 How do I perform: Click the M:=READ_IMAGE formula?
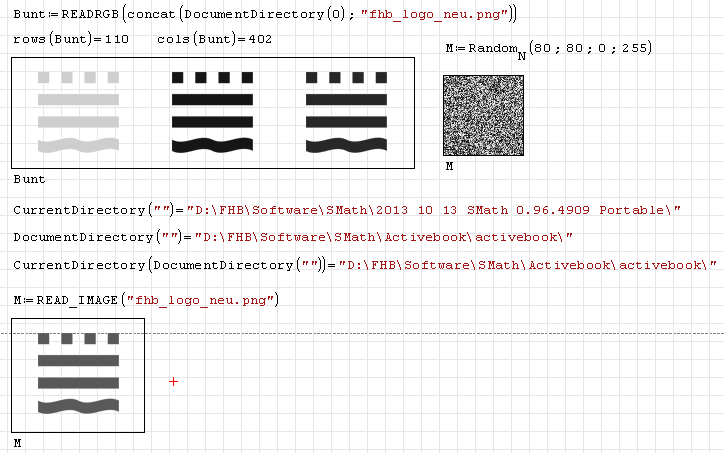click(146, 300)
